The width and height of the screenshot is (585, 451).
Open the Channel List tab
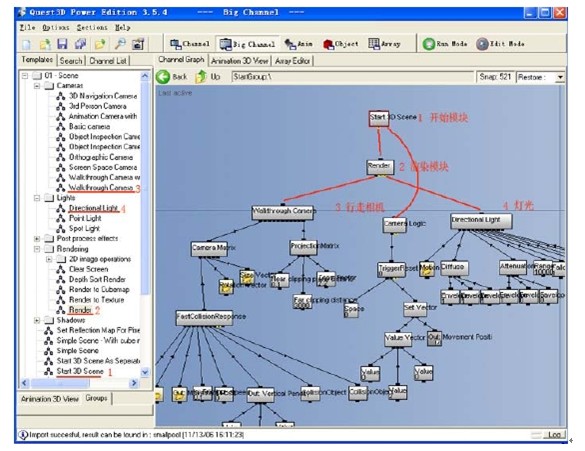(108, 60)
